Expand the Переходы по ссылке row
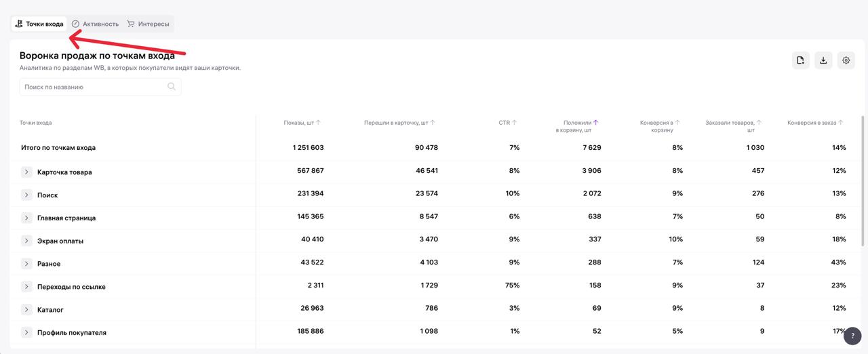This screenshot has height=354, width=868. [x=26, y=287]
